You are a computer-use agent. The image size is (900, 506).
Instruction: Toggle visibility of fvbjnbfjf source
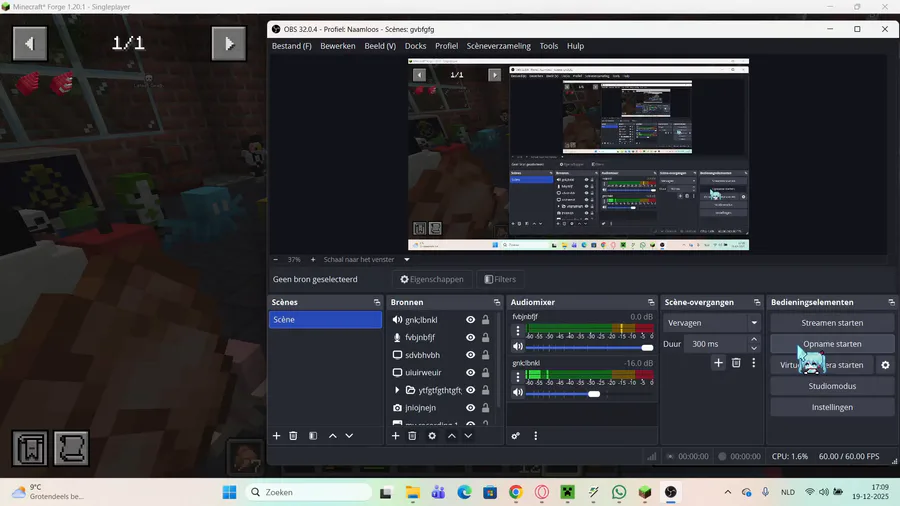[471, 337]
